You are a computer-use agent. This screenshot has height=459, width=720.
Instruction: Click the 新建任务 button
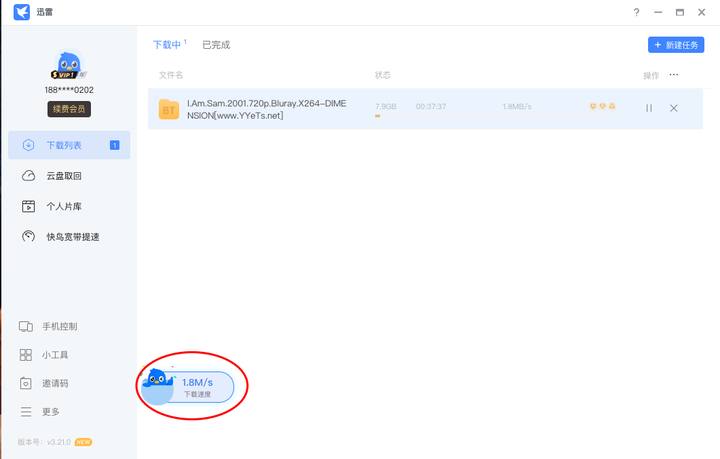tap(676, 45)
